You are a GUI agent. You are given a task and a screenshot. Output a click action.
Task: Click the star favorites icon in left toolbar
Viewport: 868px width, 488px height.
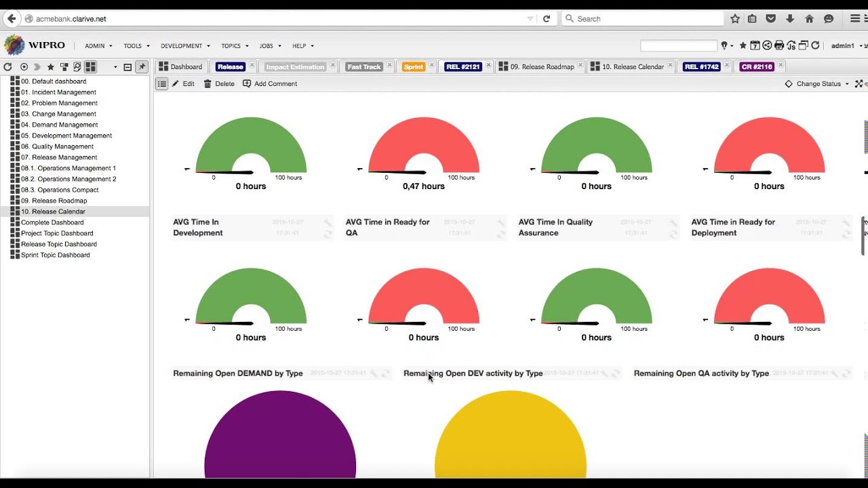(50, 67)
